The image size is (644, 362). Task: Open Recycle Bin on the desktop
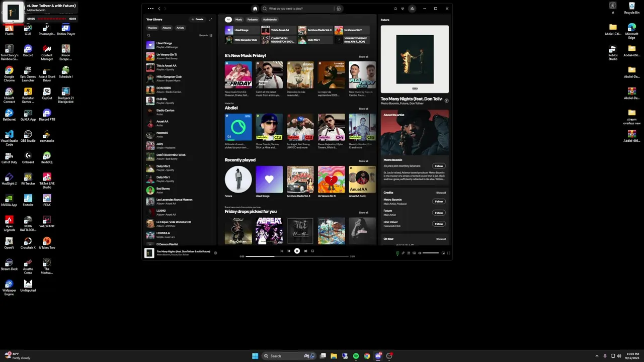pos(632,8)
